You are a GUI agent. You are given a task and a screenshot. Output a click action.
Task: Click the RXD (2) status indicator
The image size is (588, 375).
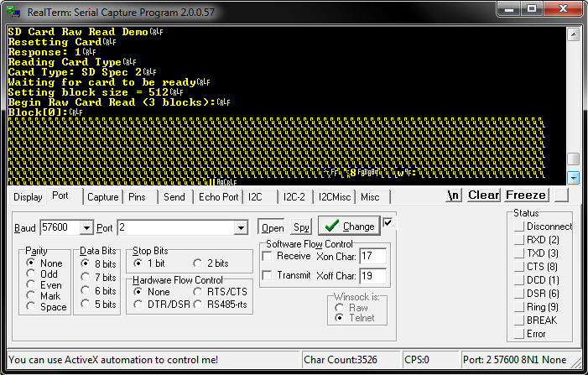[519, 240]
